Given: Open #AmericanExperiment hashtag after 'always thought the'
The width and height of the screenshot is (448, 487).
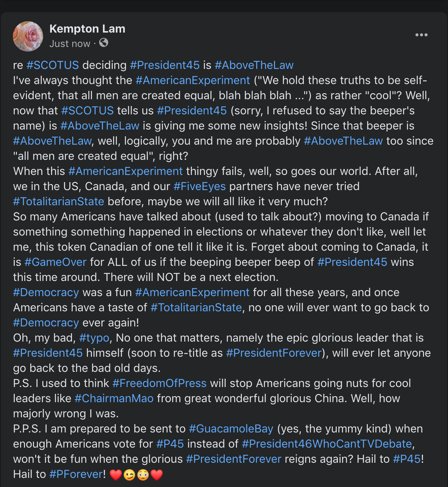Looking at the screenshot, I should coord(193,80).
